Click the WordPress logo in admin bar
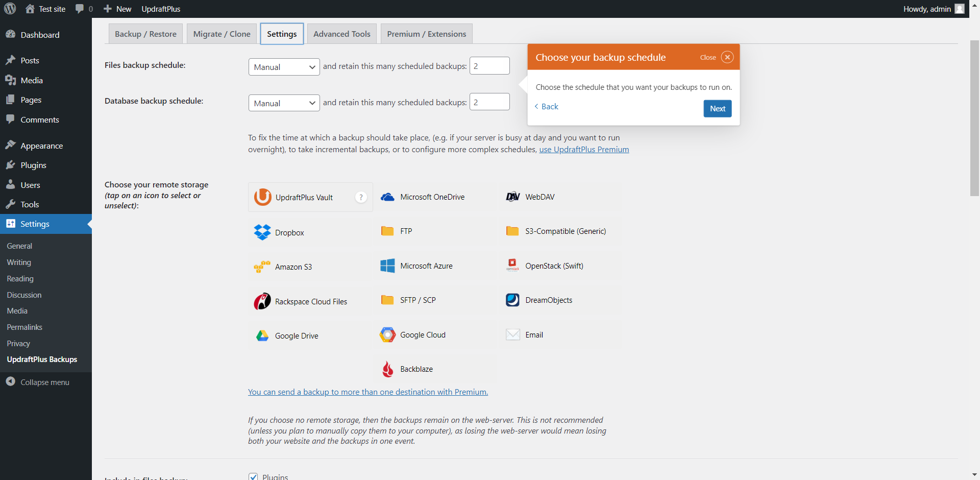Screen dimensions: 980x480 (10, 9)
